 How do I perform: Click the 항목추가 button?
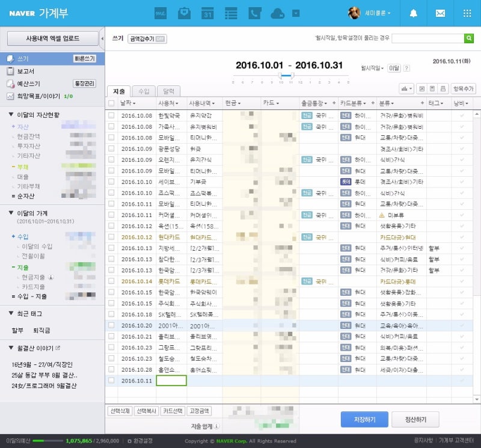pos(463,88)
